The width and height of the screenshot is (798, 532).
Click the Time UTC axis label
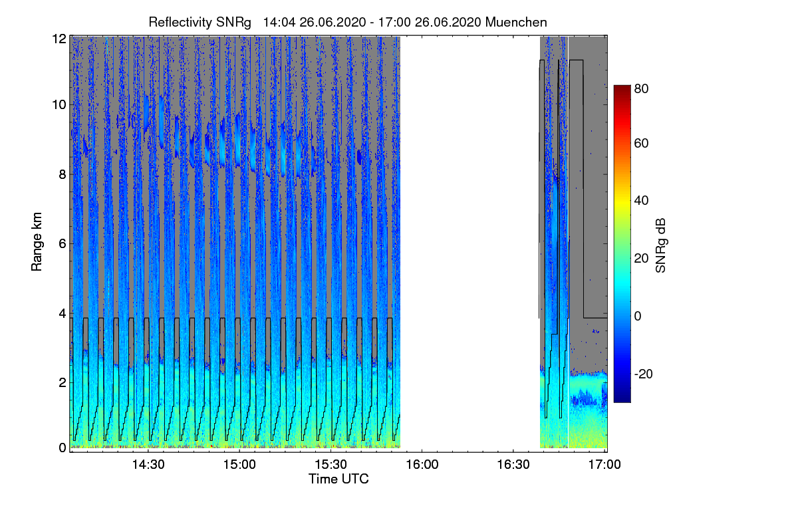[x=338, y=479]
